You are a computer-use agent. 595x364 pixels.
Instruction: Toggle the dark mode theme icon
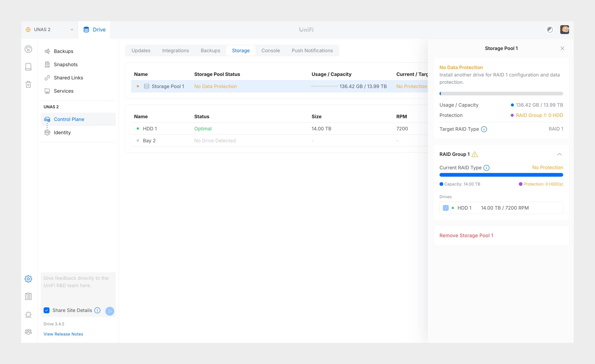[x=550, y=30]
